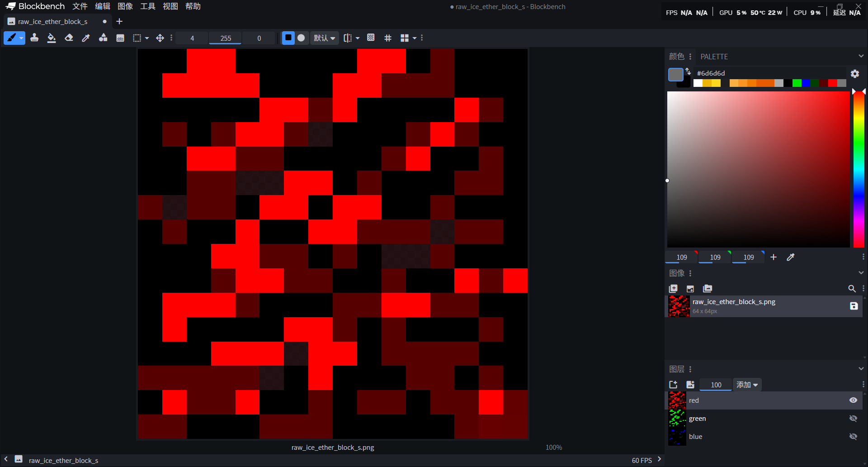Collapse the 图层 layers panel
Screen dimensions: 868x467
[861, 369]
